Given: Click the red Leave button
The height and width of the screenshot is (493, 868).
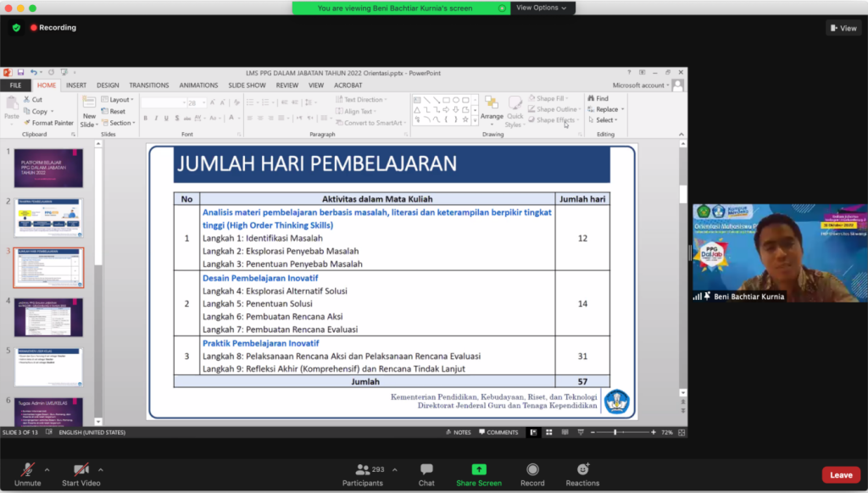Looking at the screenshot, I should [x=840, y=475].
